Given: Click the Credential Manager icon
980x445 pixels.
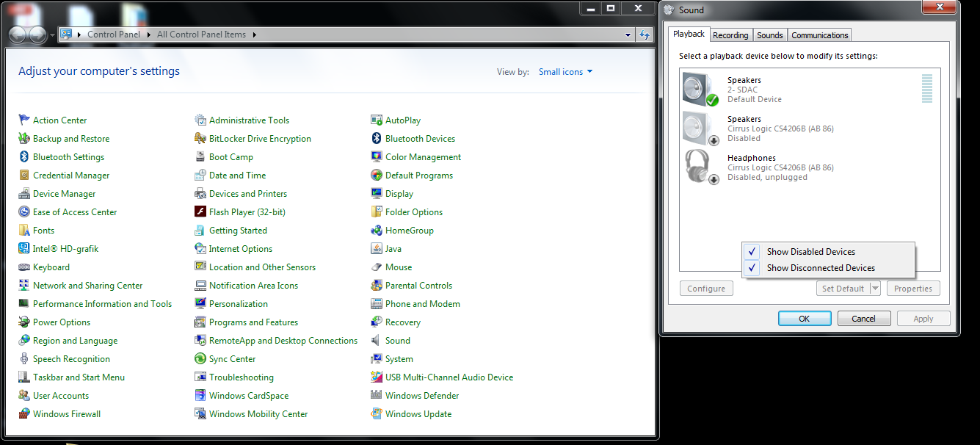Looking at the screenshot, I should coord(24,176).
